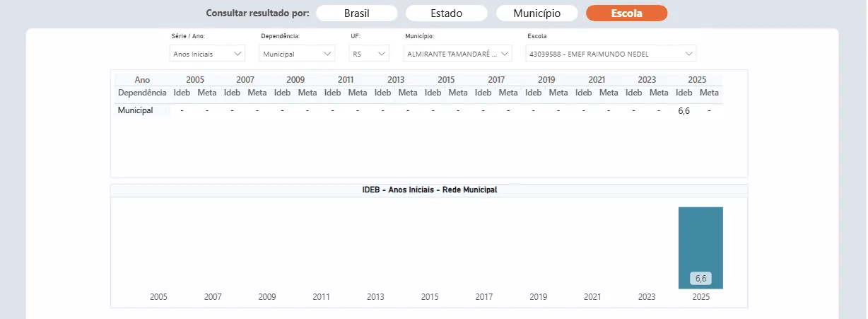
Task: Click the 6,6 data label on bar
Action: [700, 278]
